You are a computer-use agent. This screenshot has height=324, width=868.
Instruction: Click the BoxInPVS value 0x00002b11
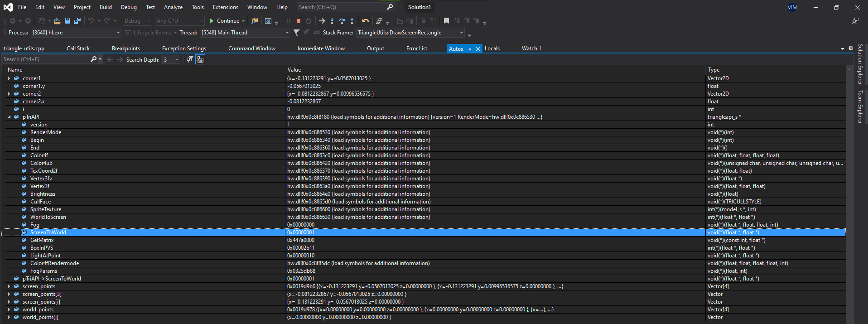click(301, 248)
